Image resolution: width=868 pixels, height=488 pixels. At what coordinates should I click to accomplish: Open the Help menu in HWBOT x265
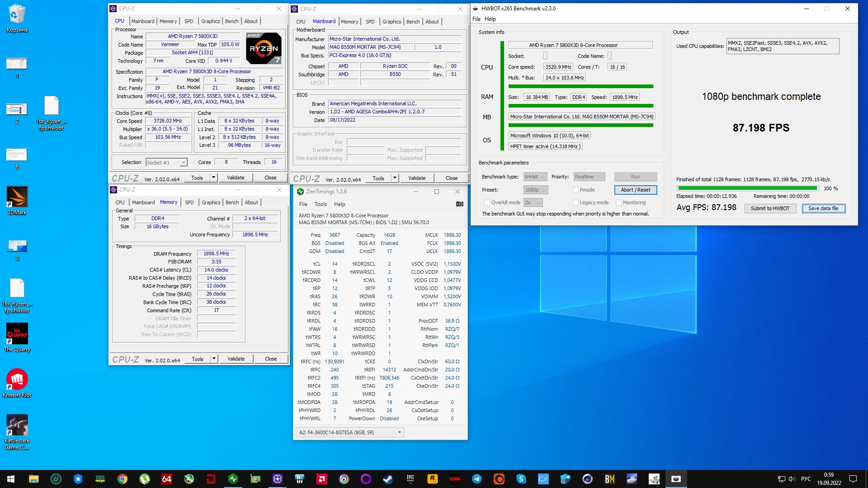(x=490, y=19)
